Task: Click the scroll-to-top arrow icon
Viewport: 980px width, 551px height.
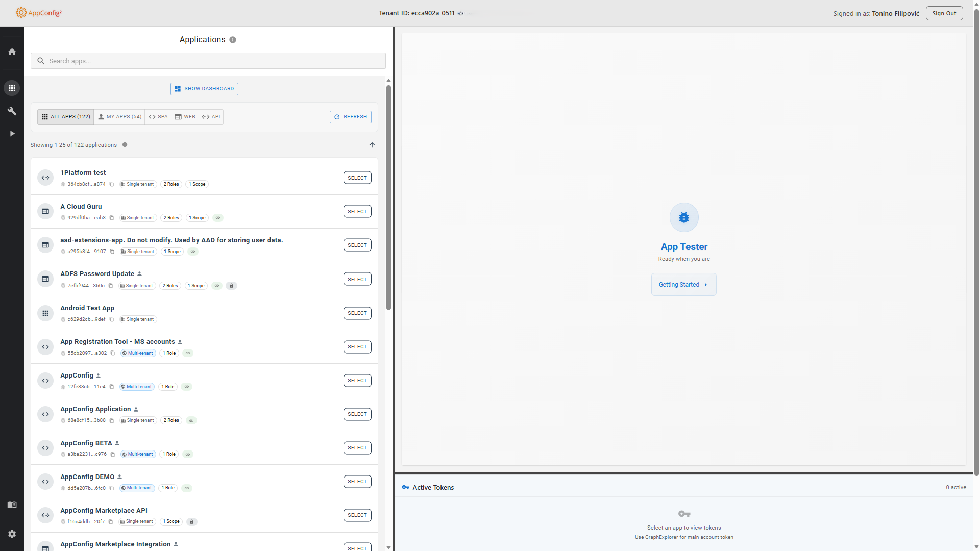Action: [x=372, y=145]
